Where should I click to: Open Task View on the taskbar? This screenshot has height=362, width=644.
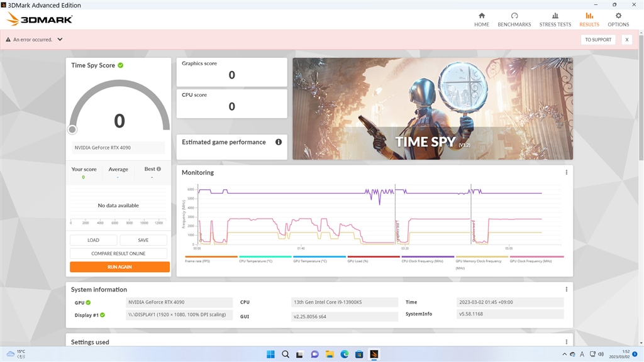(x=300, y=354)
